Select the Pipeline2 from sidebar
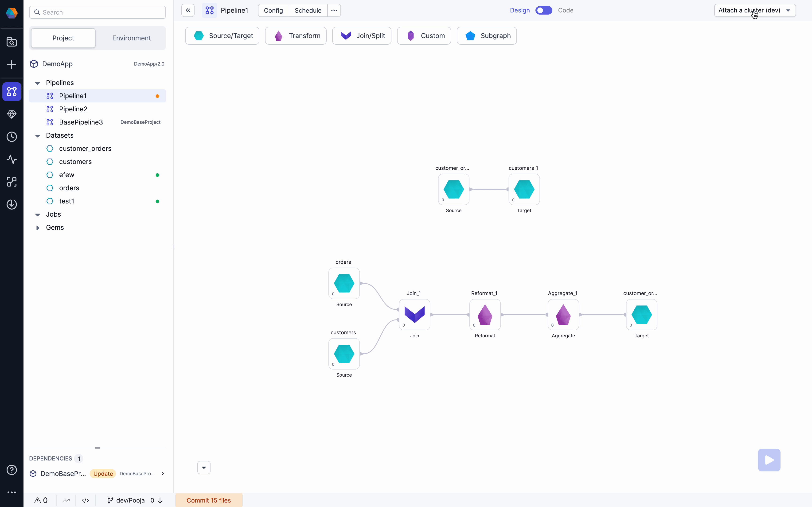Image resolution: width=812 pixels, height=507 pixels. pyautogui.click(x=73, y=109)
